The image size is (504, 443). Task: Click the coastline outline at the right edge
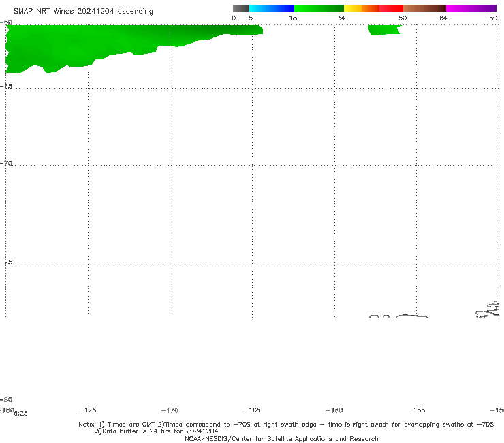tap(488, 309)
